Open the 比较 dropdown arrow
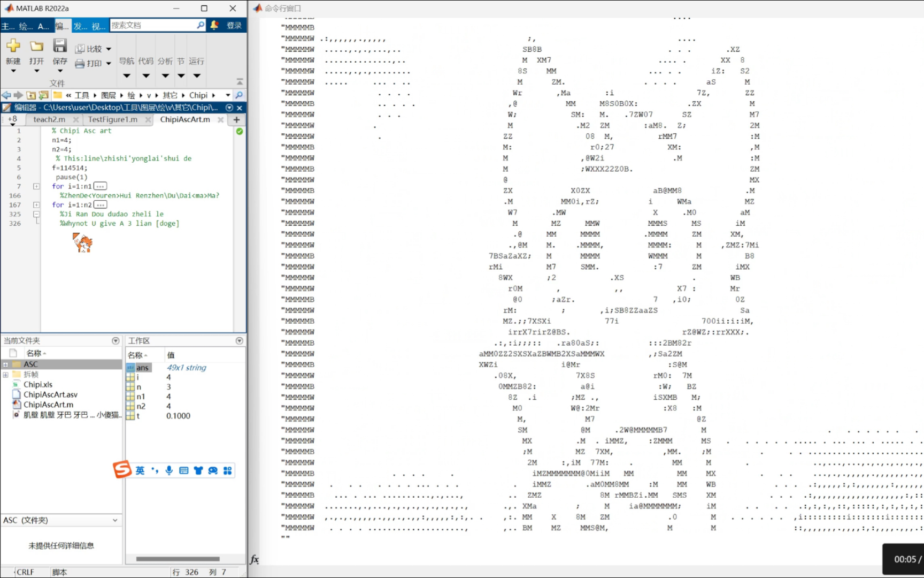The width and height of the screenshot is (924, 578). (x=109, y=49)
